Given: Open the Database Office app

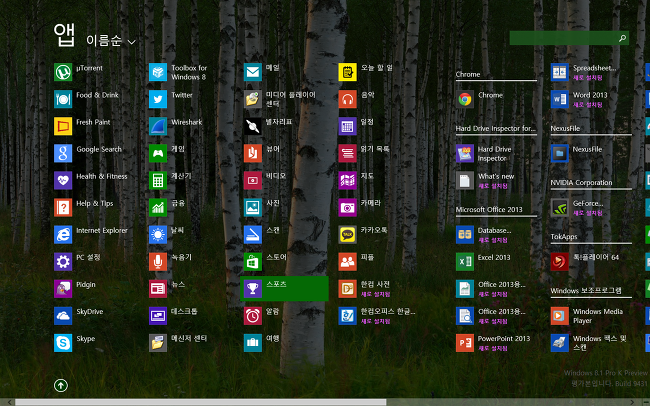Looking at the screenshot, I should pyautogui.click(x=465, y=234).
